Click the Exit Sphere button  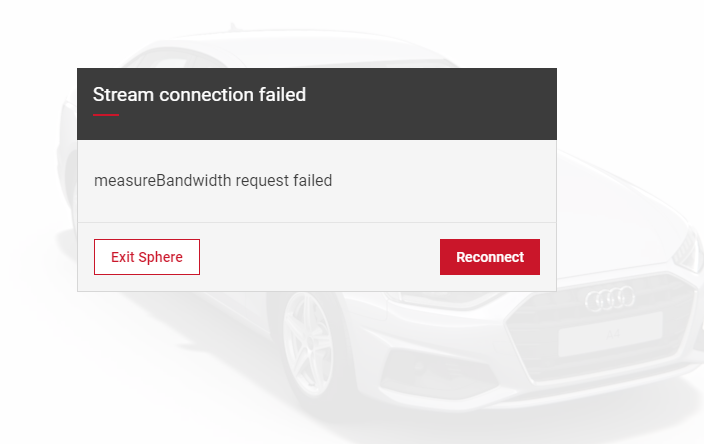tap(147, 257)
